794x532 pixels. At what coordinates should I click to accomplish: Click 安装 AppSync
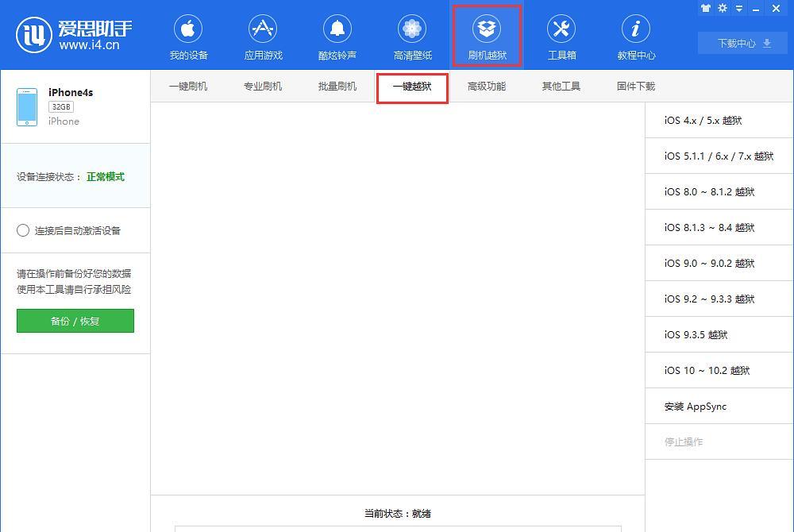coord(719,407)
